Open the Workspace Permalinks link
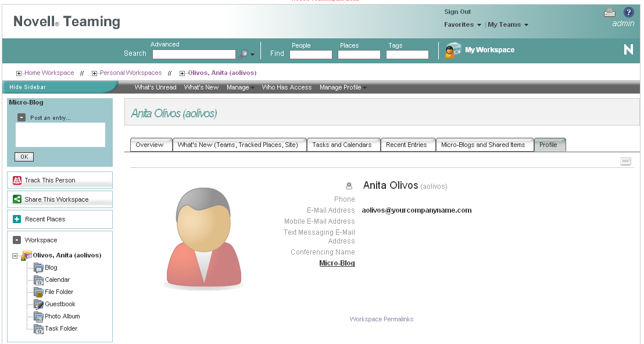Image resolution: width=644 pixels, height=344 pixels. (381, 318)
